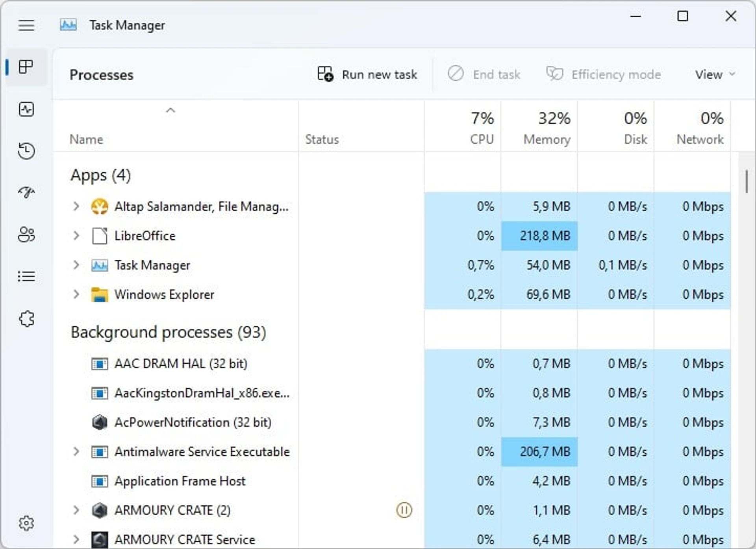Open the Users icon in sidebar

(x=26, y=235)
